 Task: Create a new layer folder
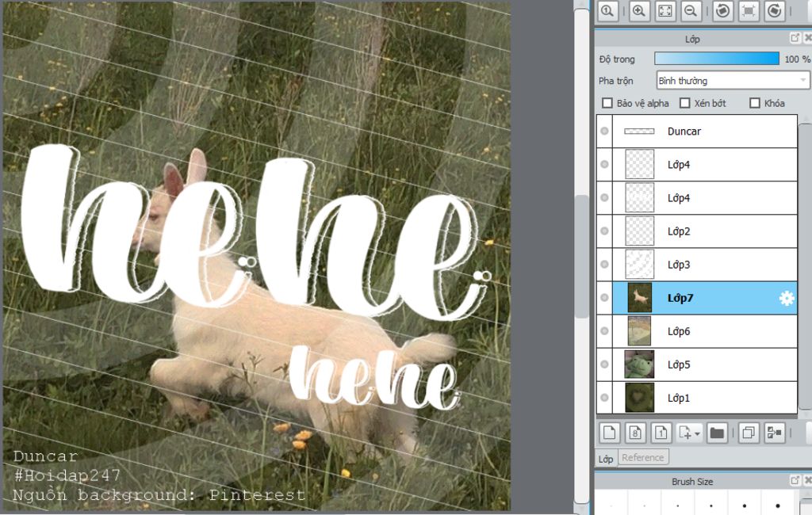pyautogui.click(x=717, y=433)
